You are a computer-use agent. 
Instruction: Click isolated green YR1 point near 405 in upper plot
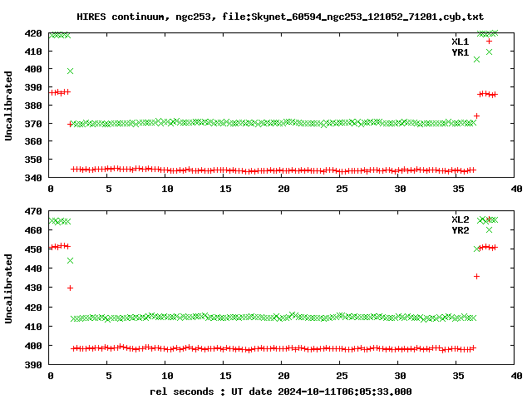point(476,59)
